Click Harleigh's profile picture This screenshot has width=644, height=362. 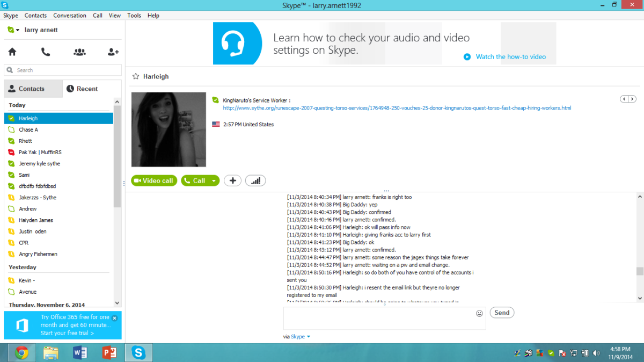[x=169, y=129]
